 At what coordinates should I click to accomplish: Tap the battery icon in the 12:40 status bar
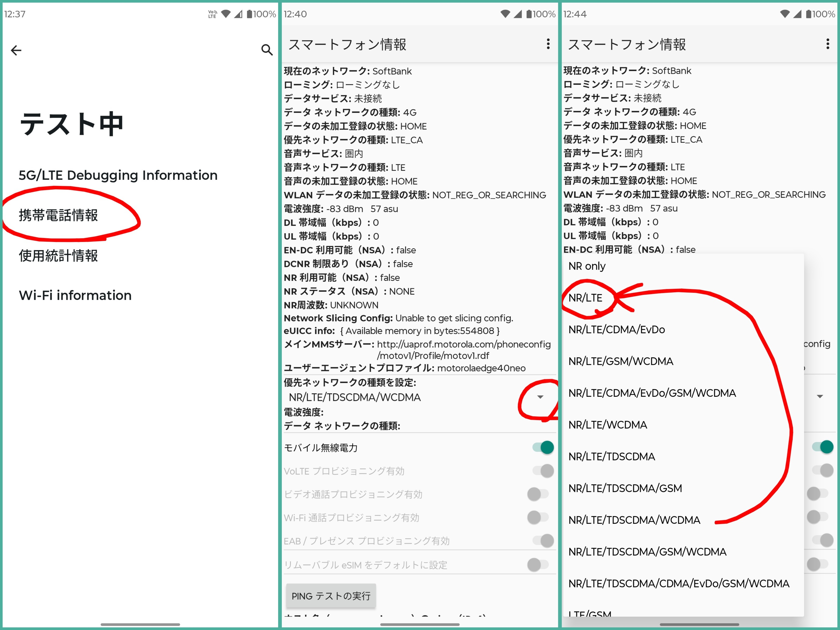pos(529,14)
